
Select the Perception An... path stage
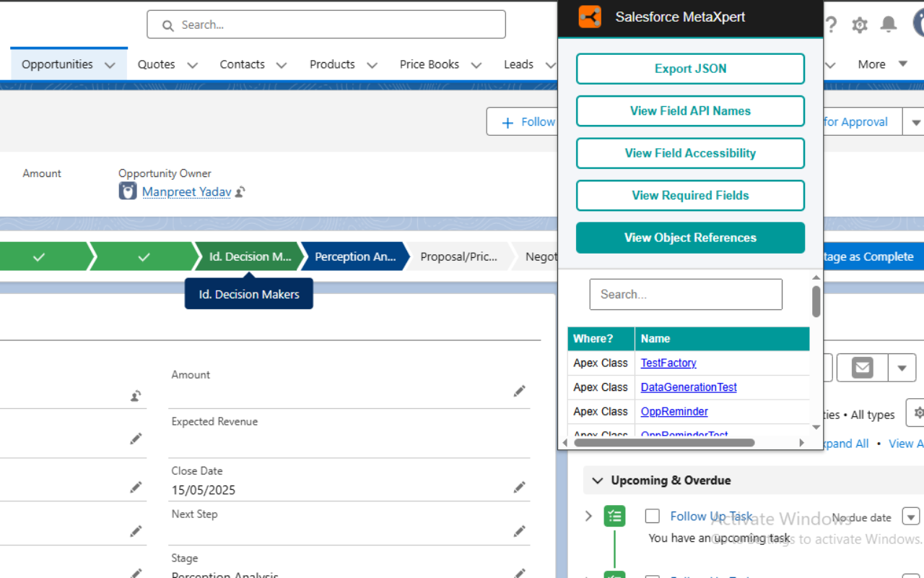(355, 256)
